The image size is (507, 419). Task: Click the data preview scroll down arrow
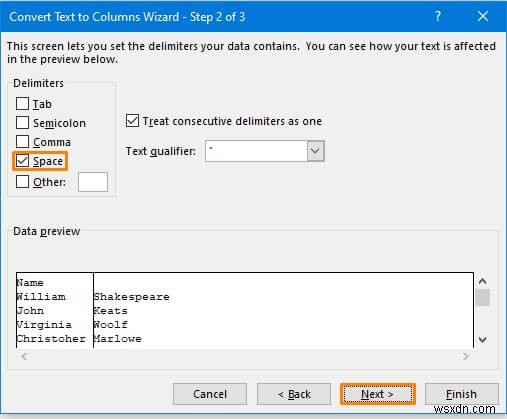pos(482,340)
